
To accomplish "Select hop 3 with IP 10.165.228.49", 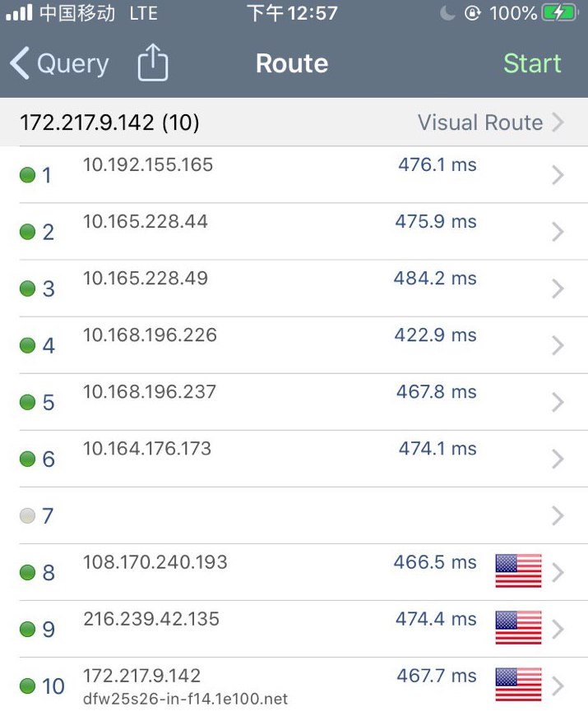I will (146, 279).
